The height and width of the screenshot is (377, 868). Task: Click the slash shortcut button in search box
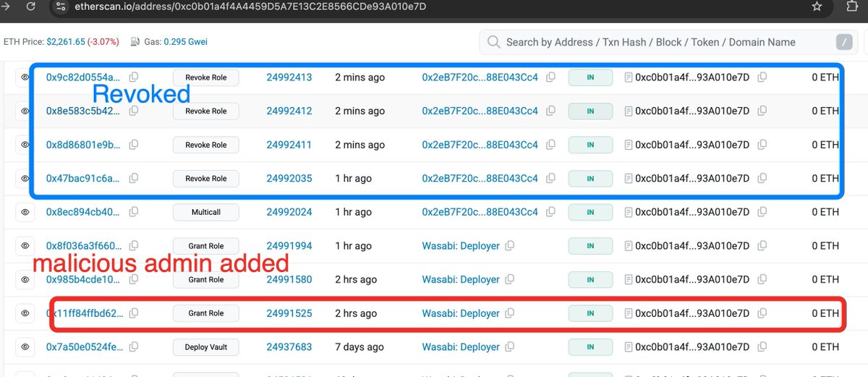[x=844, y=42]
